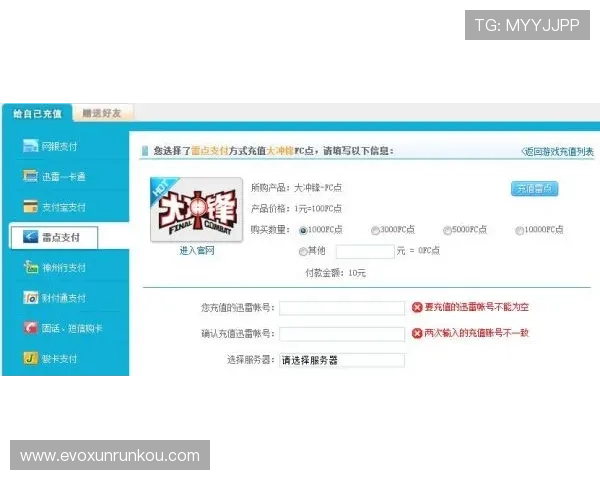
Task: Click the 神州行支付 green icon
Action: pos(31,267)
